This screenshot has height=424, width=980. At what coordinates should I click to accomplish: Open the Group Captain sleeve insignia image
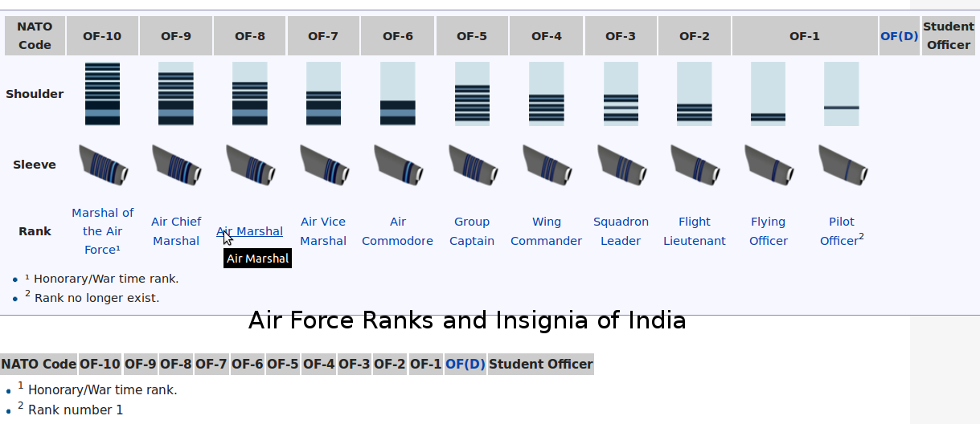[473, 165]
